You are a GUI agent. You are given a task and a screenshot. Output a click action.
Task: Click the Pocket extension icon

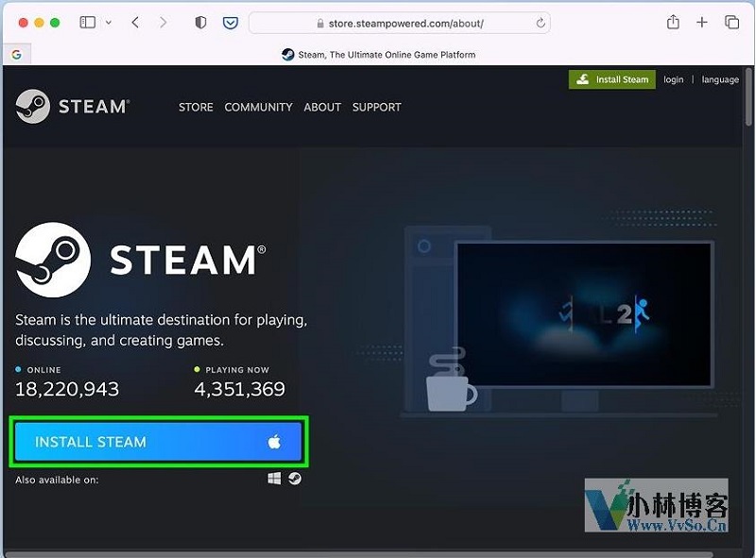(x=231, y=23)
